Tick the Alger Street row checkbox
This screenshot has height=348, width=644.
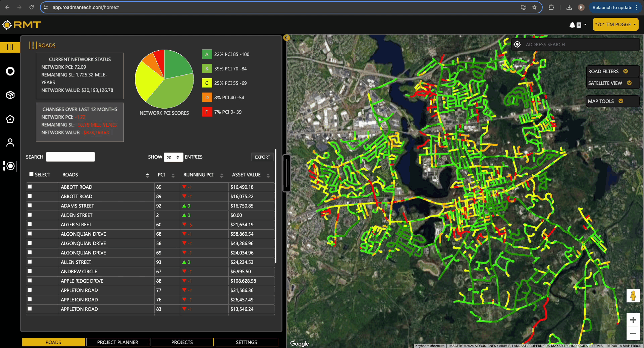point(30,224)
